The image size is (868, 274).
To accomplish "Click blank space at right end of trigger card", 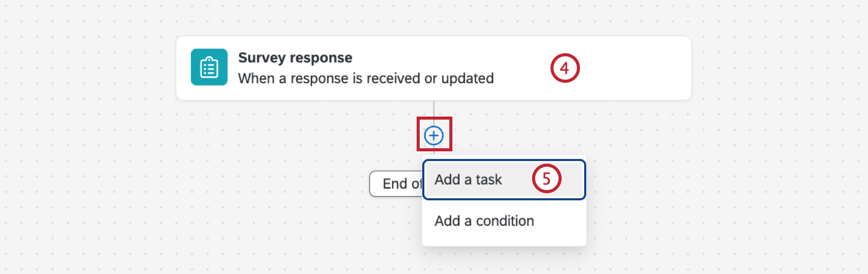I will tap(643, 68).
